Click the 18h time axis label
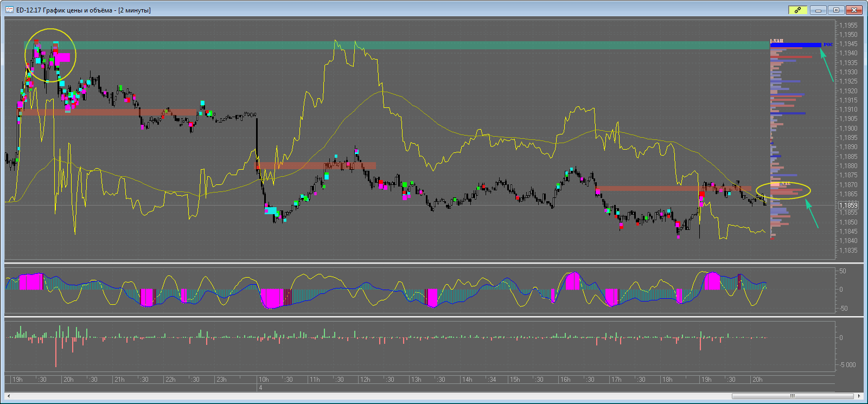 667,380
